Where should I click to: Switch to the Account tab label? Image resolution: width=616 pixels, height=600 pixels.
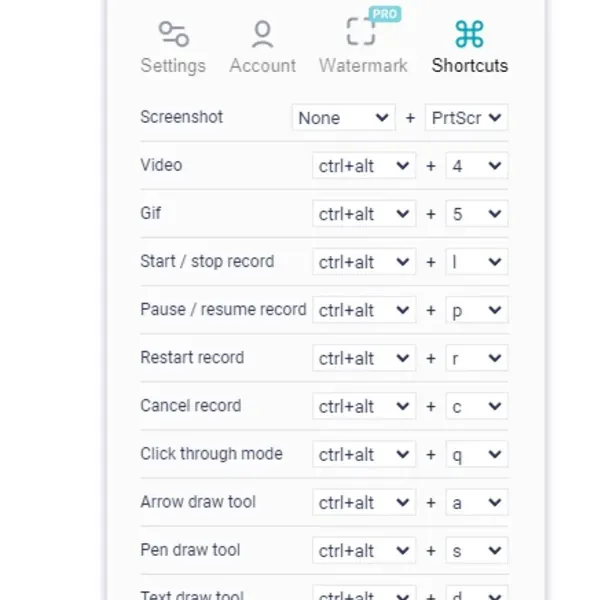263,66
